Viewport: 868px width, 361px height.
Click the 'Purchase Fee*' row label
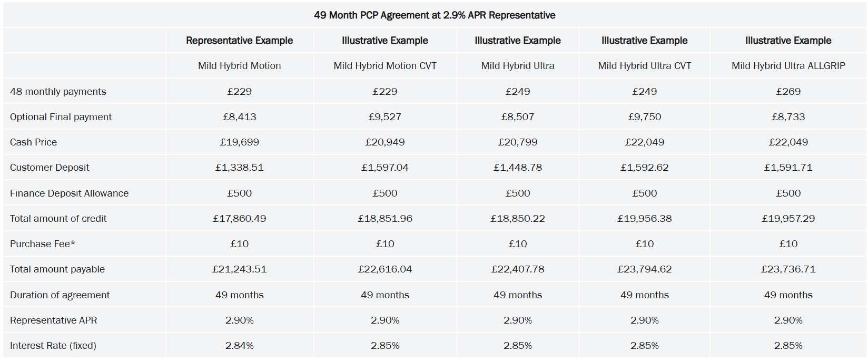[43, 244]
